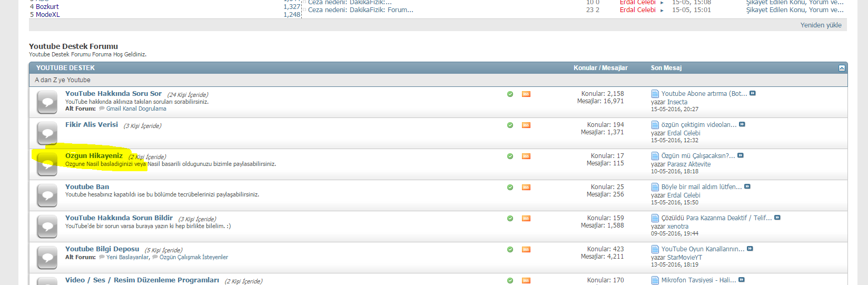Click the green check icon in the Fikir Alis Verisi row
Viewport: 868px width, 285px height.
coord(510,125)
